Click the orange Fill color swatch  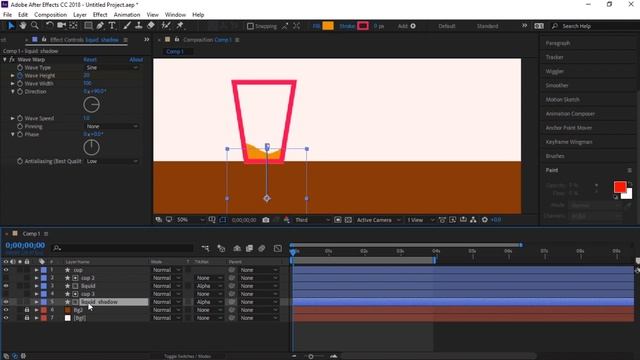tap(328, 26)
